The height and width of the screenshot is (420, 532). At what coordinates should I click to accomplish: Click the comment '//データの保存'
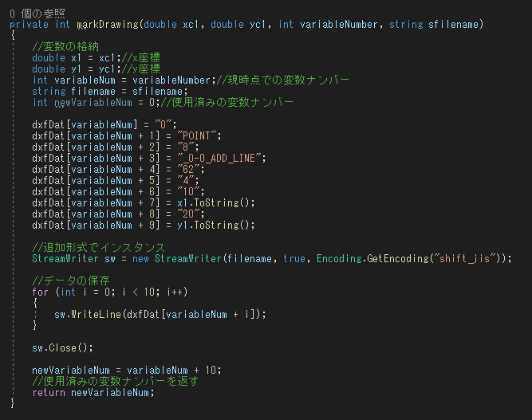tap(71, 281)
